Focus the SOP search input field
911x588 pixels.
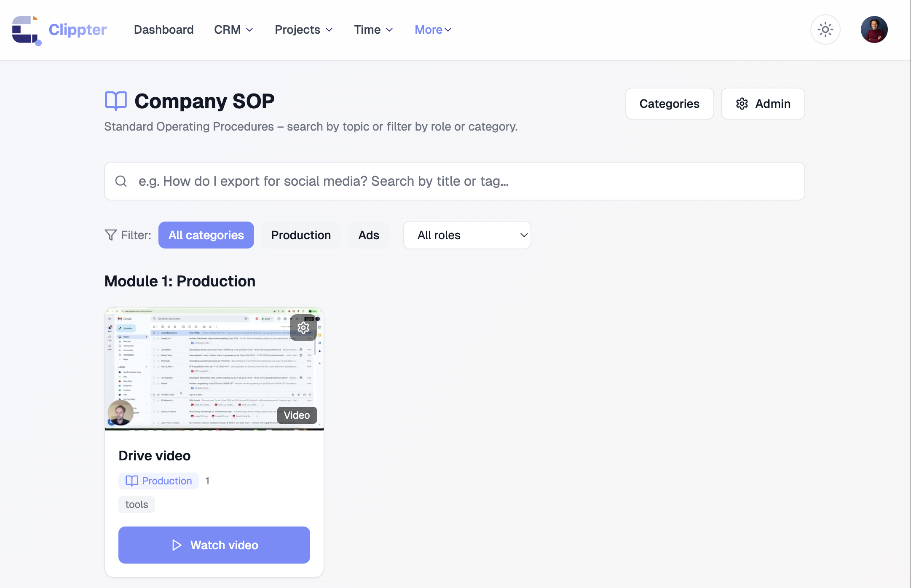[x=464, y=181]
